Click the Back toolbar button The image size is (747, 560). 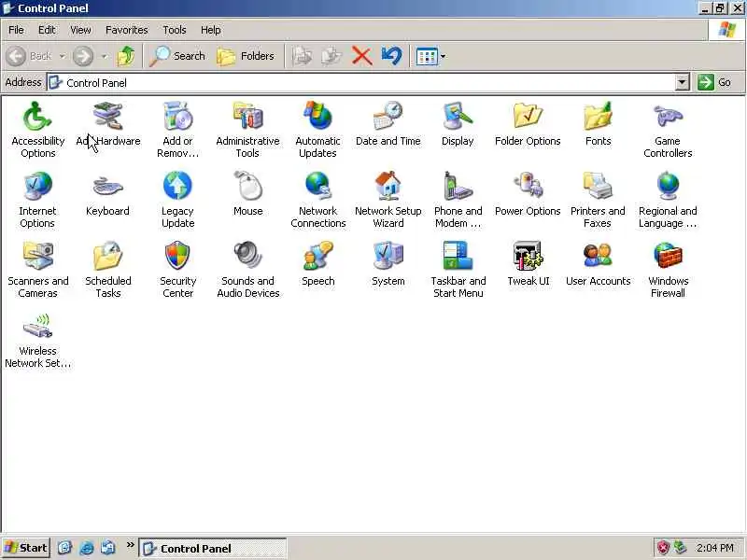tap(30, 56)
